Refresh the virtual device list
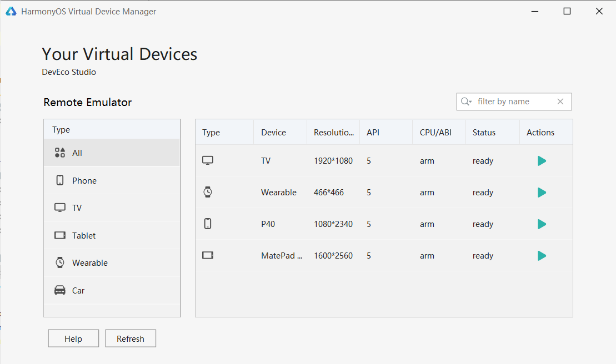 click(x=131, y=338)
